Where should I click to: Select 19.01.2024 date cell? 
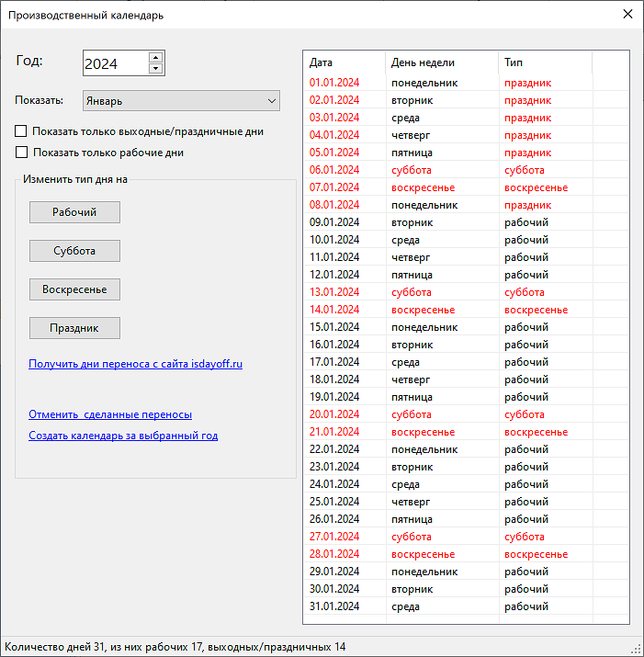(x=334, y=397)
